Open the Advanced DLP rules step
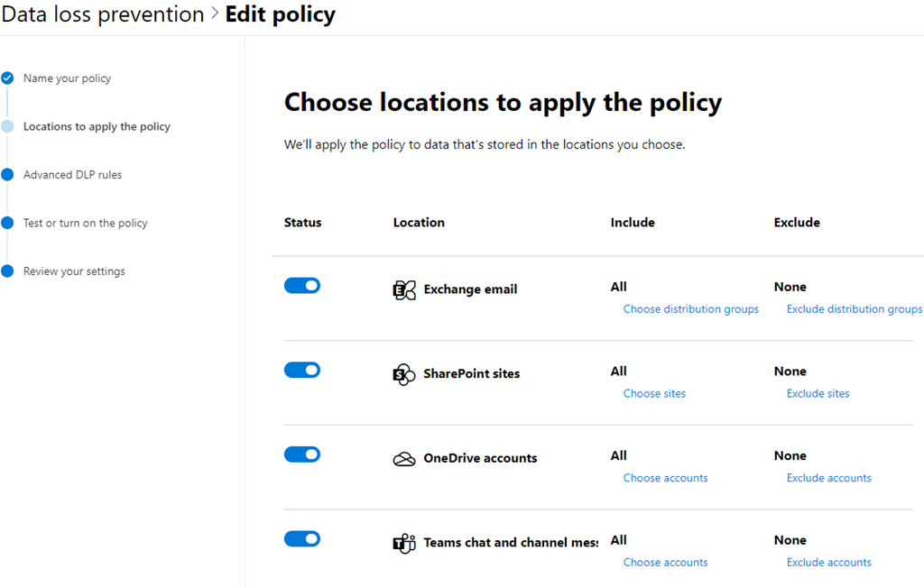Screen dimensions: 924x587 72,175
